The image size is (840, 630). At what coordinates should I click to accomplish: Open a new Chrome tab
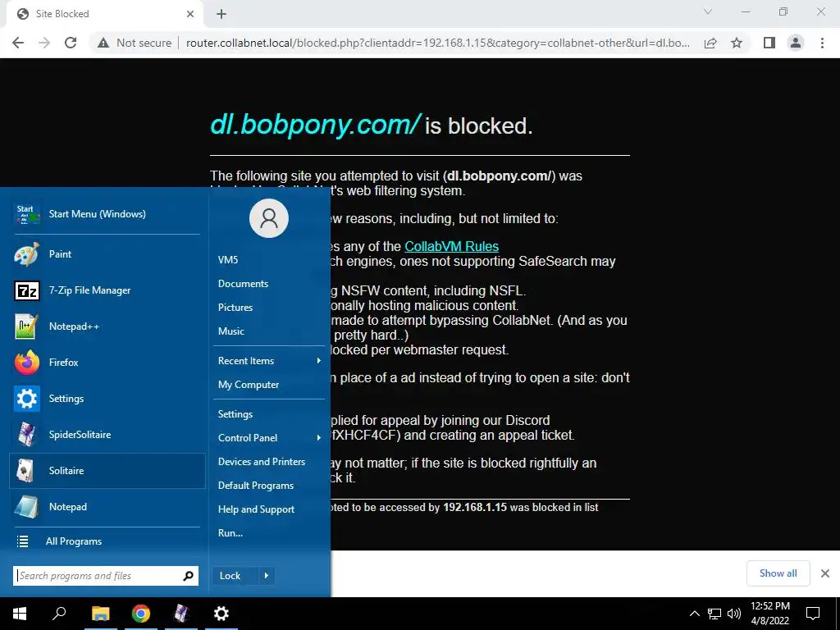coord(221,14)
